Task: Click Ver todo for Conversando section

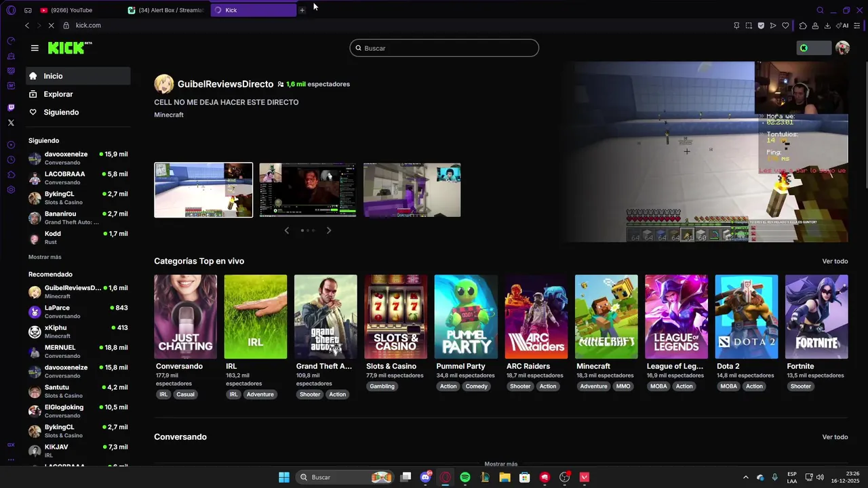Action: 835,437
